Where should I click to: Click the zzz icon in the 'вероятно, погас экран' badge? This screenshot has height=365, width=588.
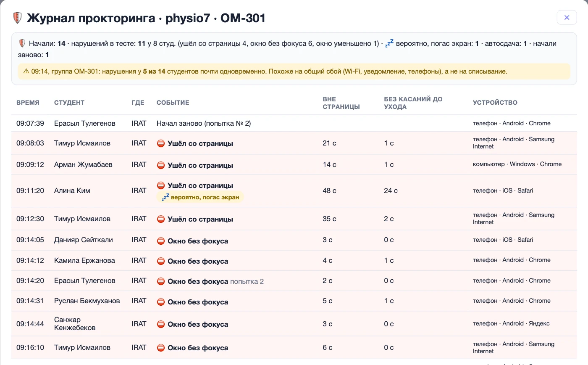165,197
